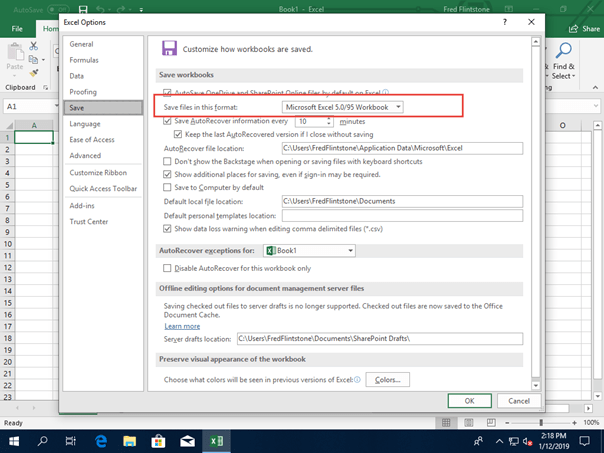604x453 pixels.
Task: Increase the AutoRecover minutes spinner value
Action: pyautogui.click(x=330, y=118)
